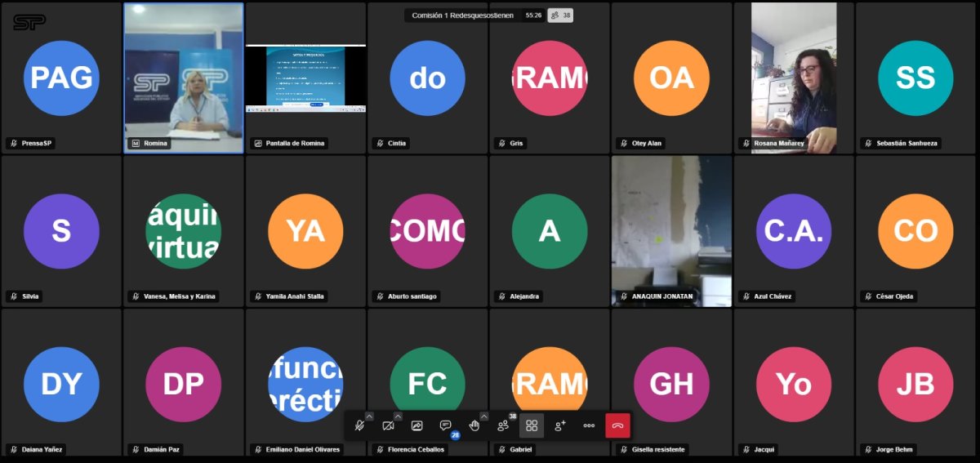980x463 pixels.
Task: Select Romina's video tile
Action: [x=184, y=78]
